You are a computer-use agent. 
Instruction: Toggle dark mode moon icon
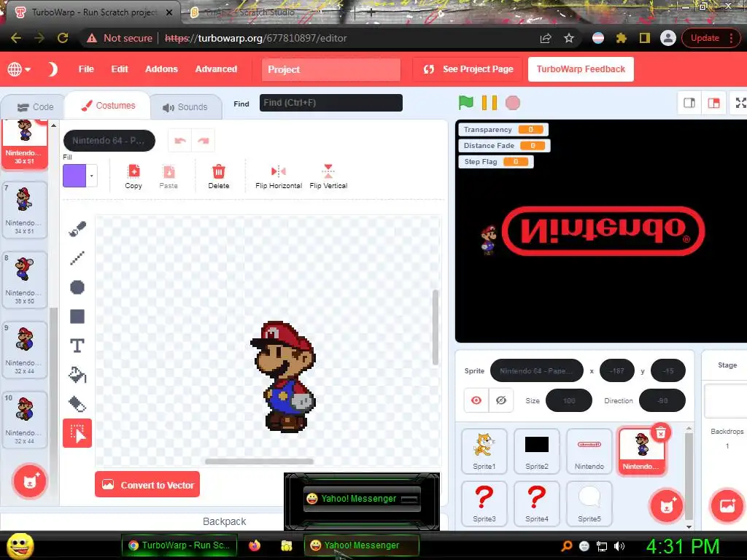pyautogui.click(x=53, y=69)
